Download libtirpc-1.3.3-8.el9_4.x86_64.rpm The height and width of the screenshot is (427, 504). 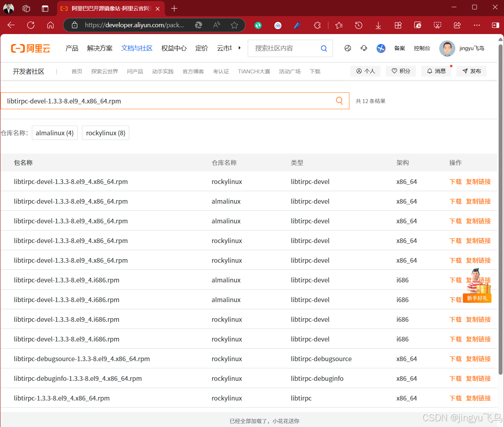456,398
